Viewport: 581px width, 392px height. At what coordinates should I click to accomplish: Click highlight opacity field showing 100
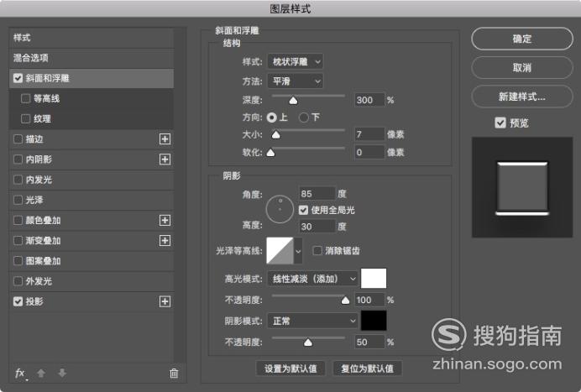click(x=369, y=301)
